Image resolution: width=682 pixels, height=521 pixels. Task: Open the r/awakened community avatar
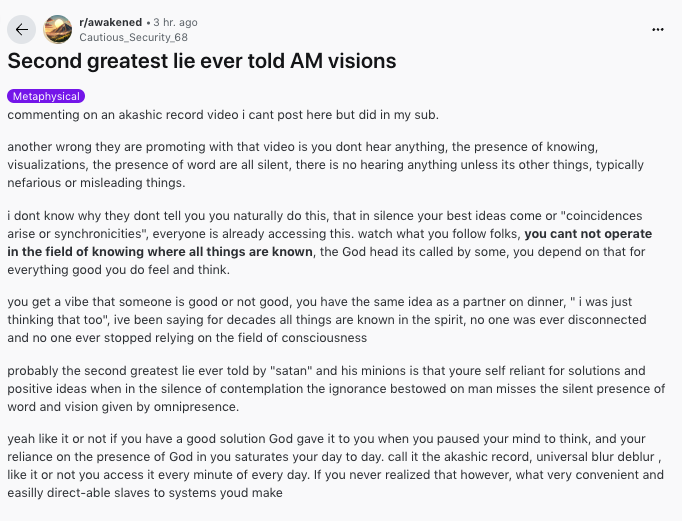click(x=59, y=29)
